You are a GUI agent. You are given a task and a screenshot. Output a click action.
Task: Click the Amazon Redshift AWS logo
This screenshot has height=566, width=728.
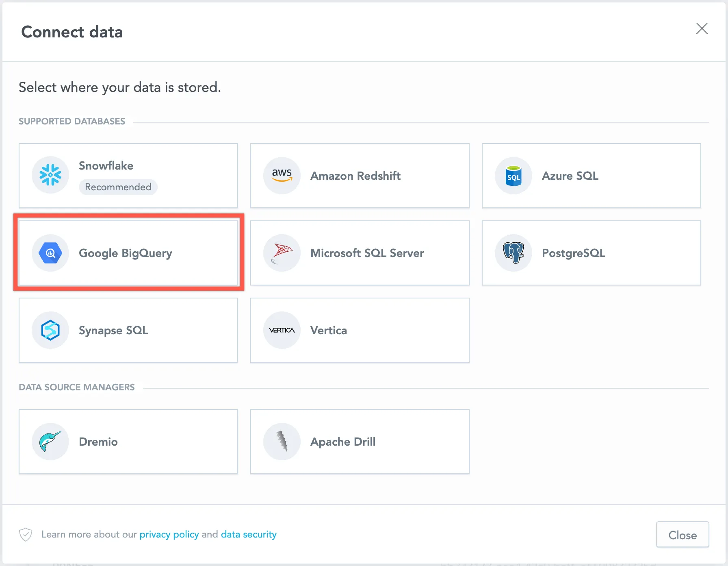click(282, 175)
